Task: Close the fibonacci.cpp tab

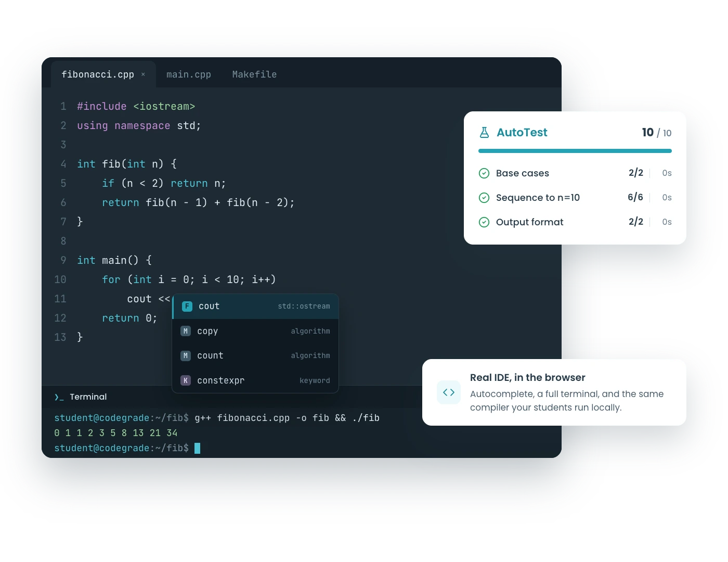Action: (143, 74)
